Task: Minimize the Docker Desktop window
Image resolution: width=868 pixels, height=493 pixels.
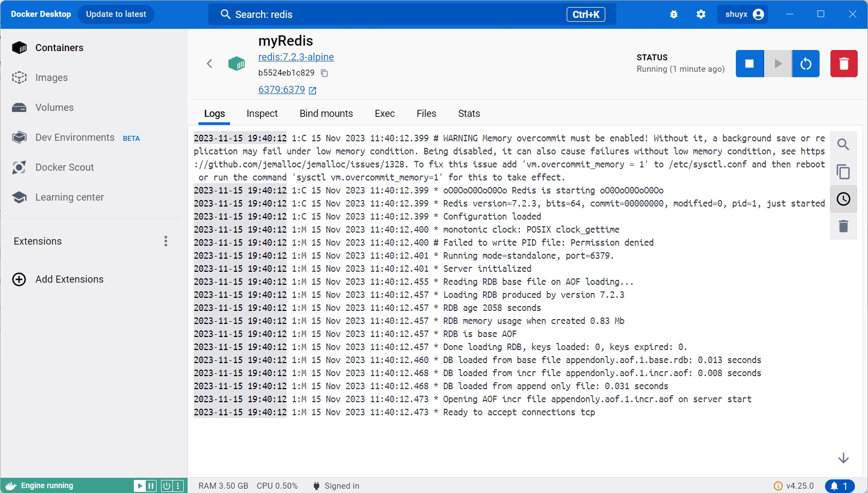Action: (790, 14)
